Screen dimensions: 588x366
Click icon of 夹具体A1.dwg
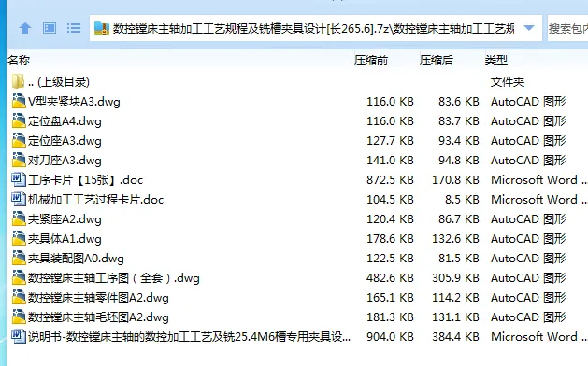[19, 238]
